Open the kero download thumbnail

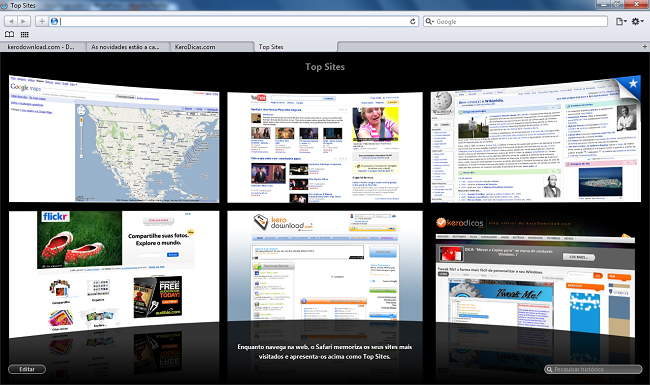(325, 266)
